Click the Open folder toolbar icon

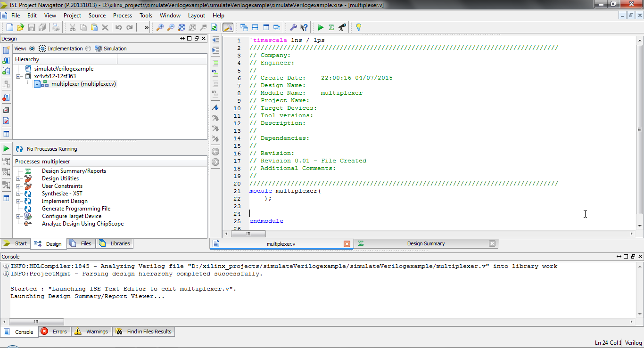tap(20, 28)
